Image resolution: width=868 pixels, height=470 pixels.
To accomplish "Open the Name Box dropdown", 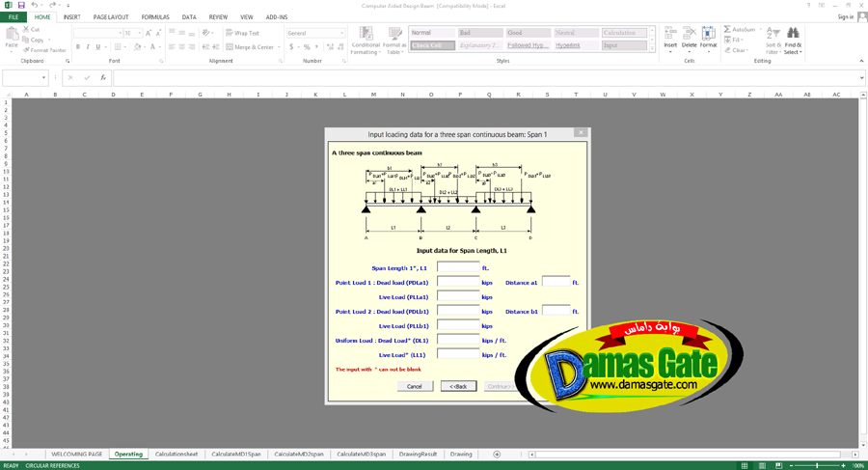I will 43,78.
